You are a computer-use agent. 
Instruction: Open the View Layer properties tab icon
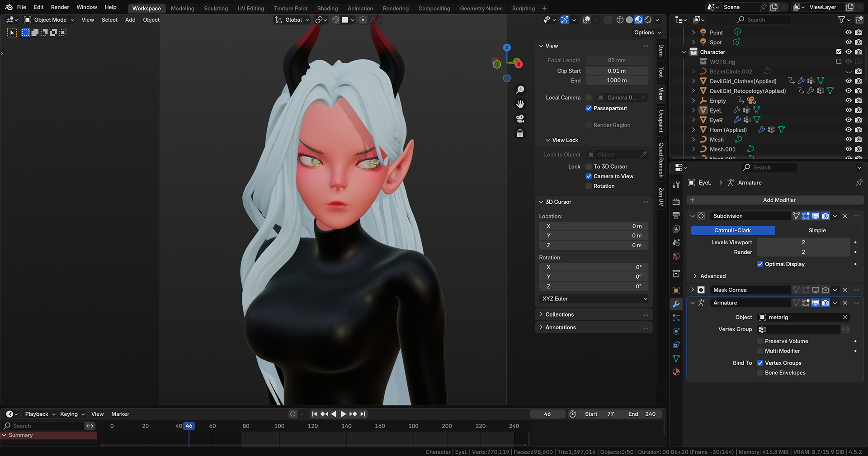tap(676, 229)
